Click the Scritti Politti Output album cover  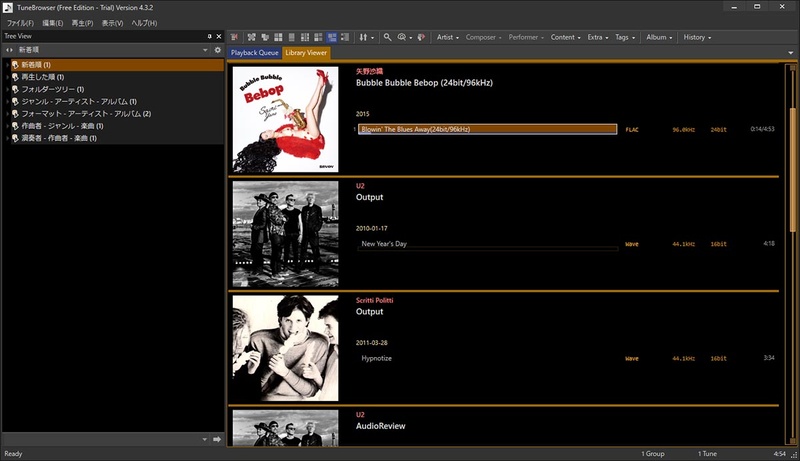click(x=285, y=348)
